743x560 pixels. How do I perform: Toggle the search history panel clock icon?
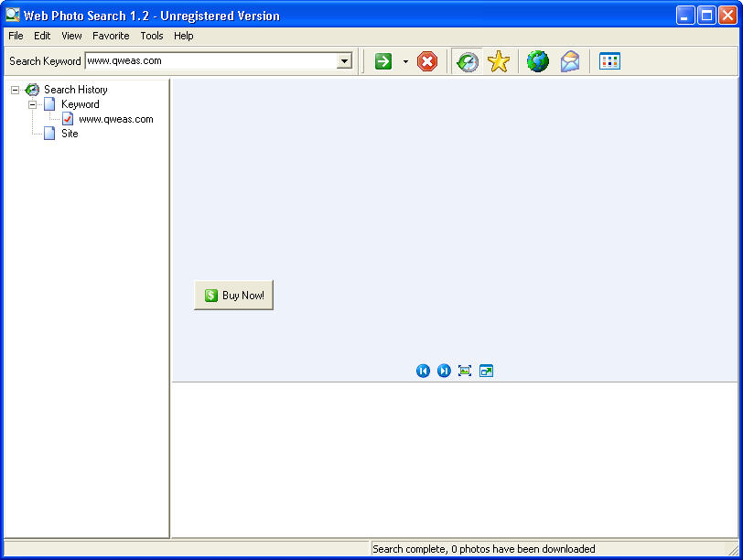pos(468,61)
